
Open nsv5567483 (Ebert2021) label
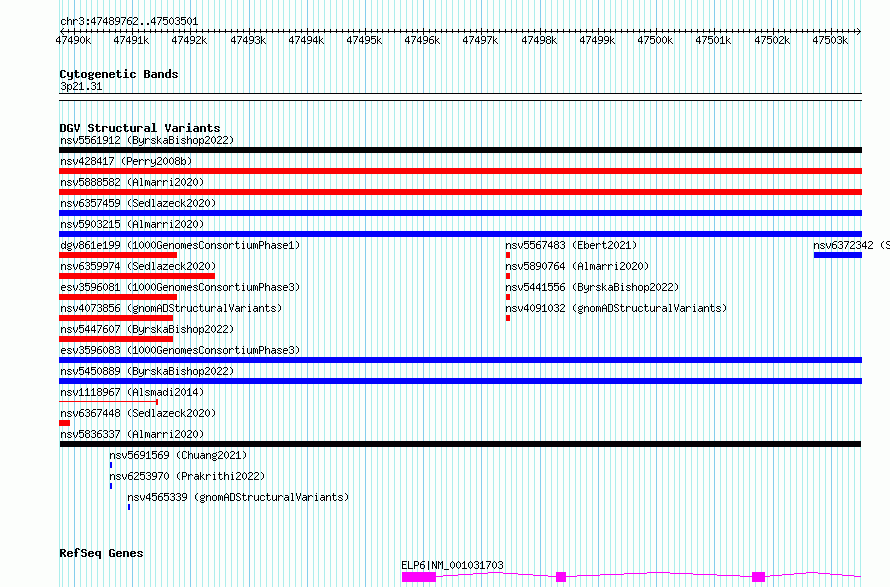click(x=571, y=245)
